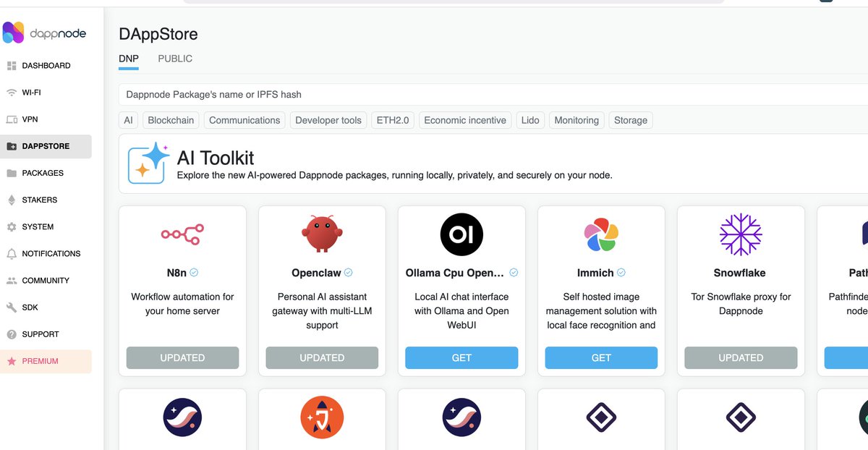Click the N8n package logo
This screenshot has width=868, height=450.
click(182, 234)
